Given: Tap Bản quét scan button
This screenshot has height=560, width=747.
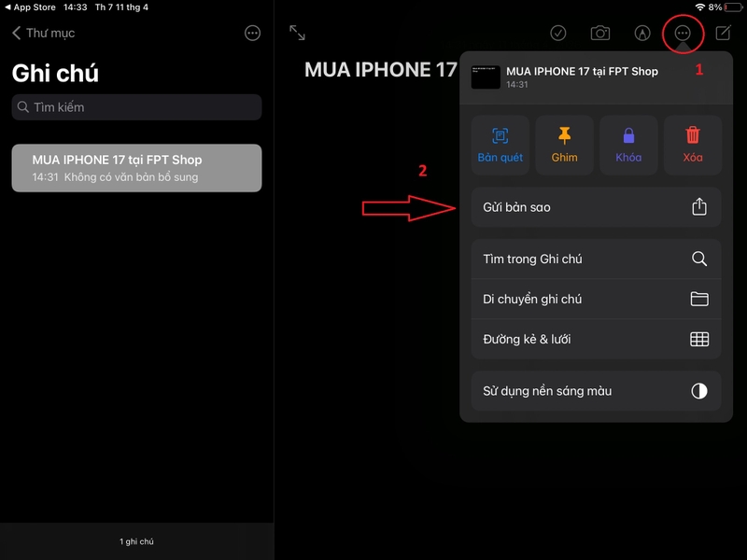Looking at the screenshot, I should 500,146.
